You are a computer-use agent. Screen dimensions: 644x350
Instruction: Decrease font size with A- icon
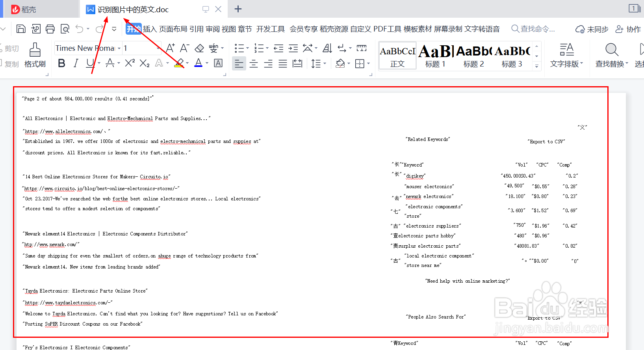coord(184,48)
